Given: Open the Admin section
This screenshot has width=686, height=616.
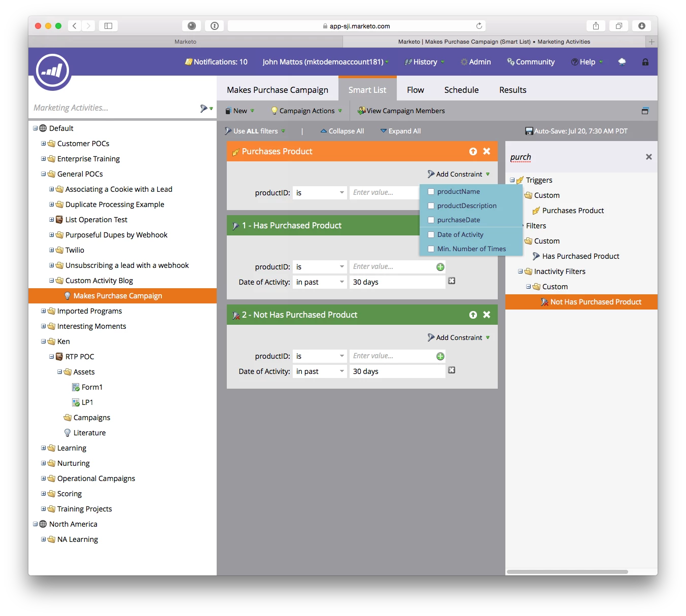Looking at the screenshot, I should click(x=475, y=62).
